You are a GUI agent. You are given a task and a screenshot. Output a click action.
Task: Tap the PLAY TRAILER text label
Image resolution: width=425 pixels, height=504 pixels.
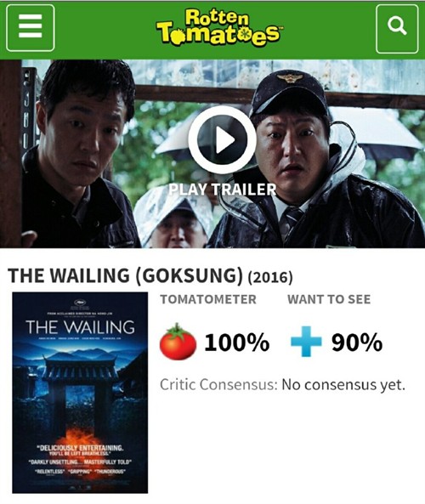223,190
